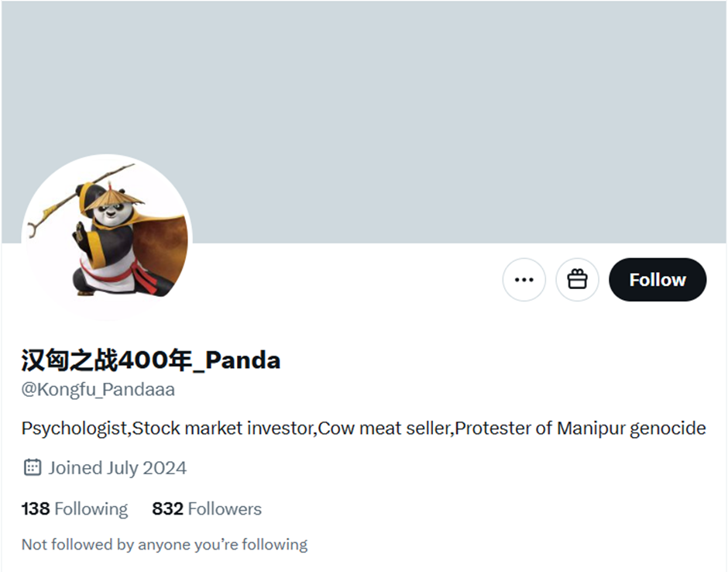View the 832 Followers list
Screen dimensions: 728x572
(x=207, y=508)
